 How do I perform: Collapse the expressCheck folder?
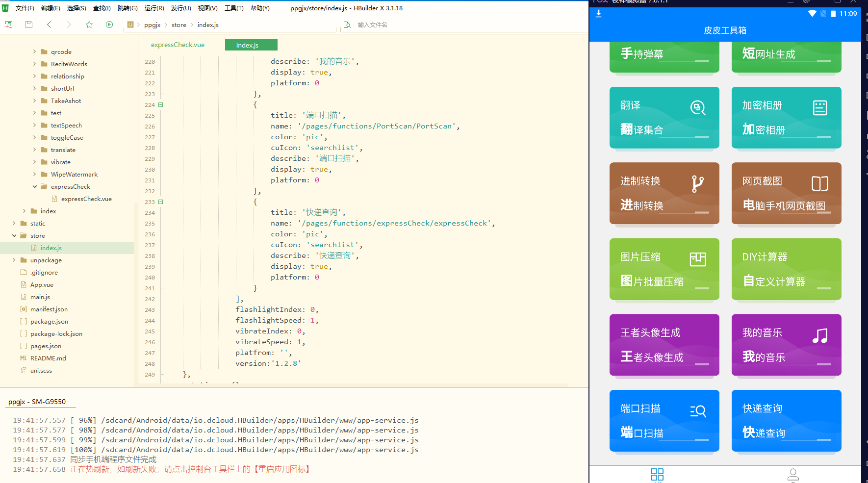[34, 186]
